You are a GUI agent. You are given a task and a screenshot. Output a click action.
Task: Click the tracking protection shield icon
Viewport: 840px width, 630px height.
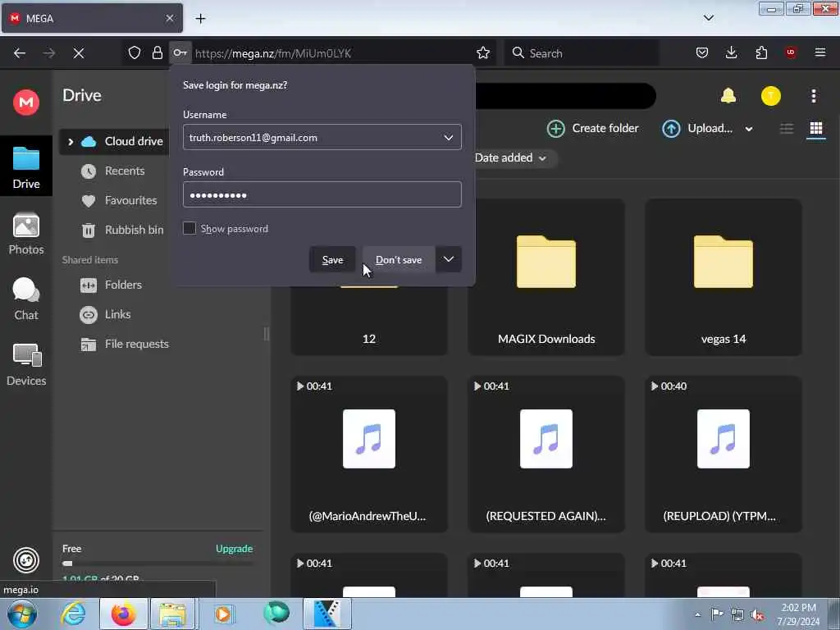(x=135, y=52)
